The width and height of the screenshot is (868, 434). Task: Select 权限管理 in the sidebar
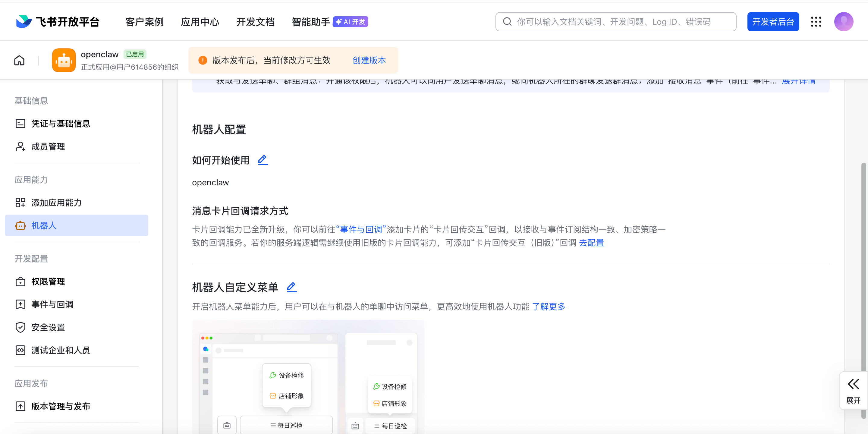click(x=48, y=282)
